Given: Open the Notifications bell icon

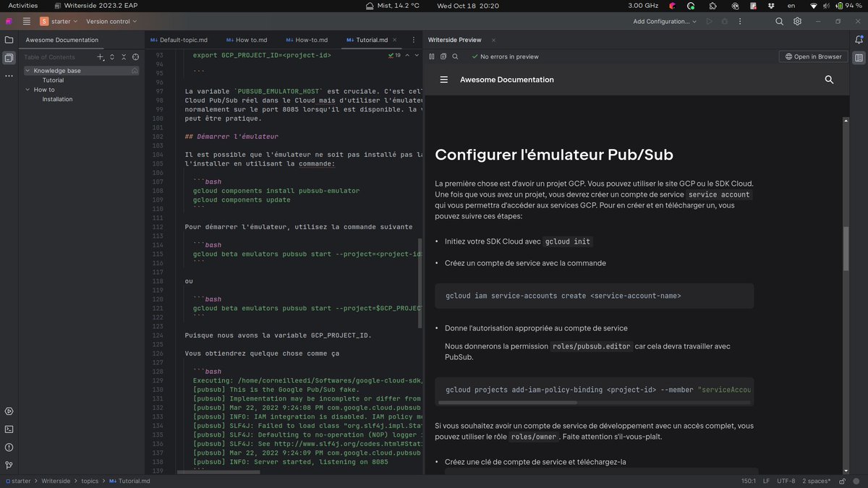Looking at the screenshot, I should (x=859, y=40).
